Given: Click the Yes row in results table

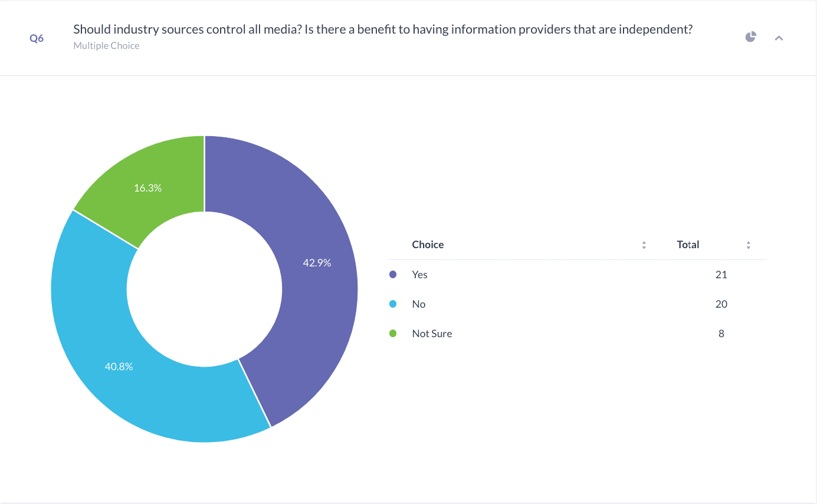Looking at the screenshot, I should [578, 275].
